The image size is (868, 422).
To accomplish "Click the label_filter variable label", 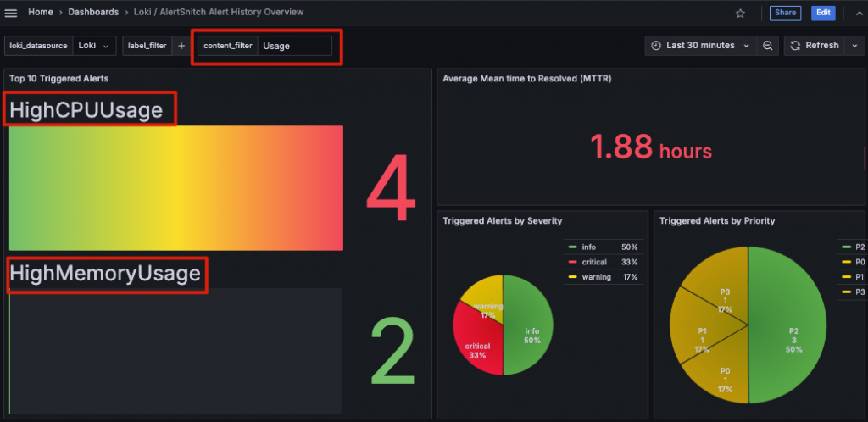I will click(x=147, y=46).
